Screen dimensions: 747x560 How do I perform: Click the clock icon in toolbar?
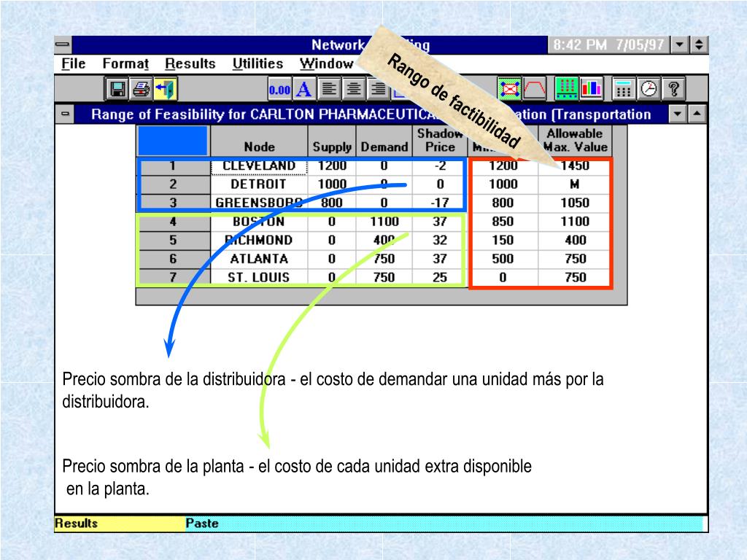click(x=649, y=89)
